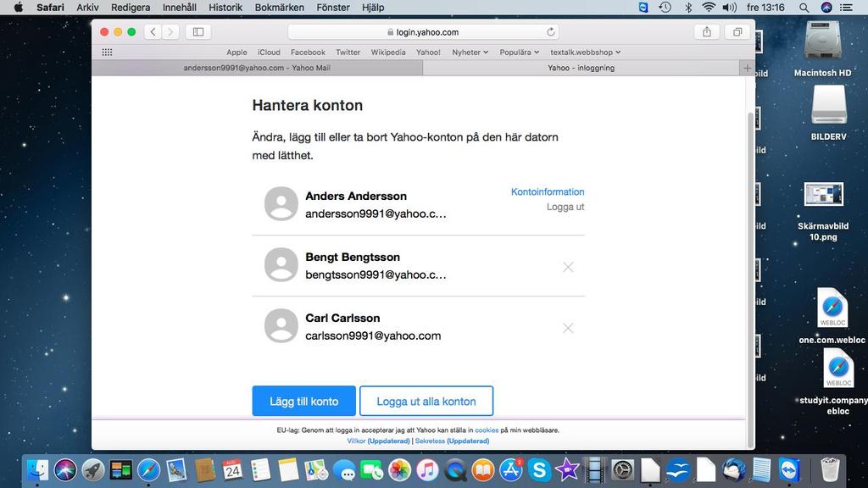Viewport: 868px width, 488px height.
Task: Open the Bluetooth status menu
Action: pos(688,7)
